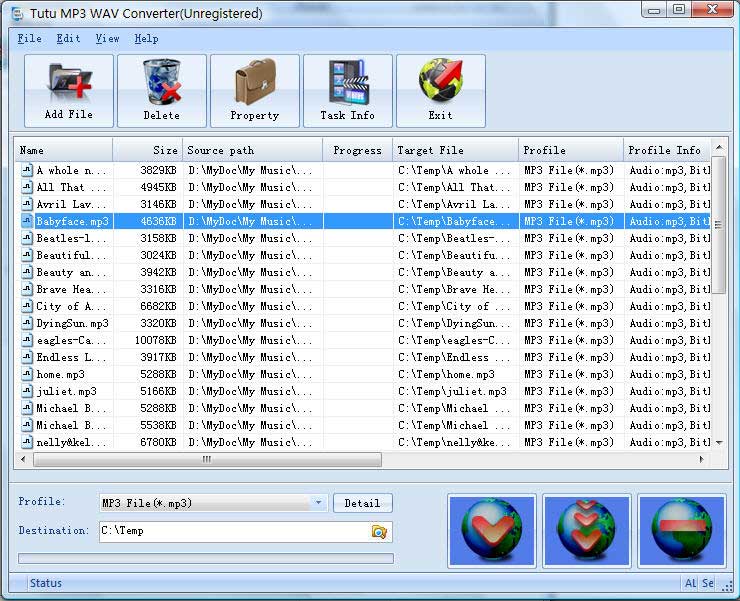Click the Detail button
The width and height of the screenshot is (740, 601).
[362, 503]
